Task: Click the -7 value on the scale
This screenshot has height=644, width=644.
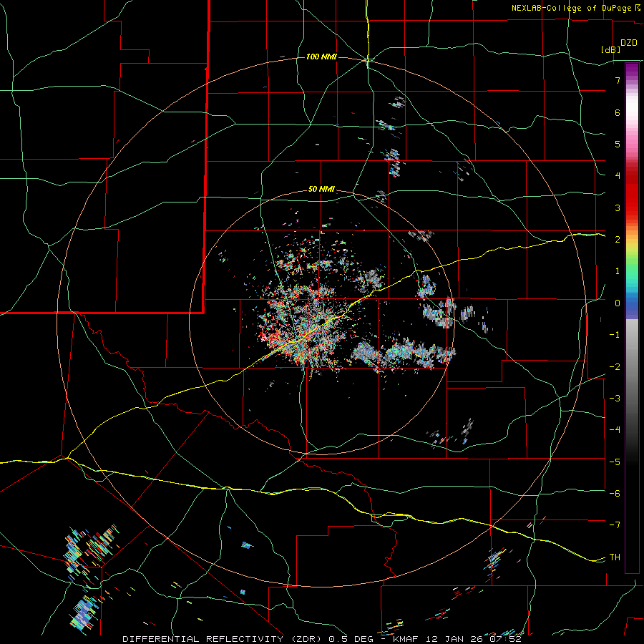Action: [x=615, y=525]
